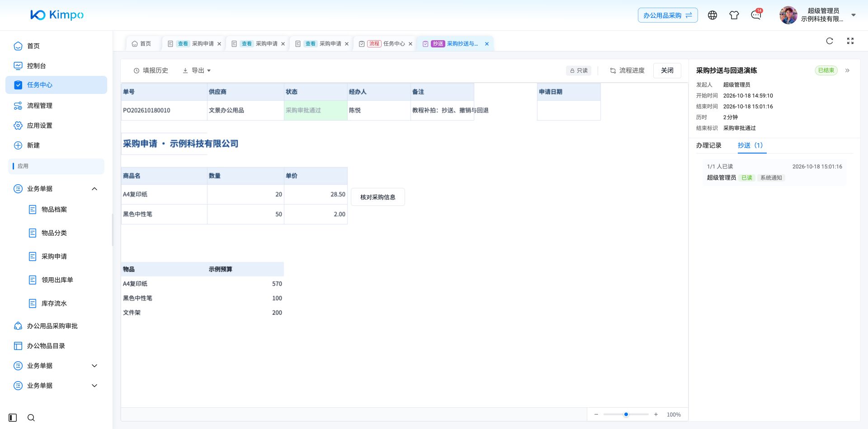Viewport: 868px width, 429px height.
Task: Click 新建 in the sidebar
Action: point(56,145)
